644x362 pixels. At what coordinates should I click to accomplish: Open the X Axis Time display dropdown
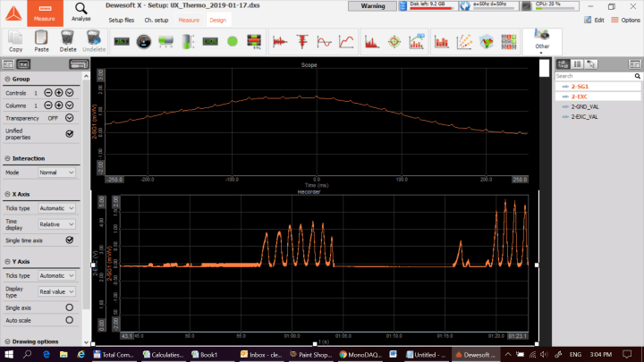click(x=57, y=224)
